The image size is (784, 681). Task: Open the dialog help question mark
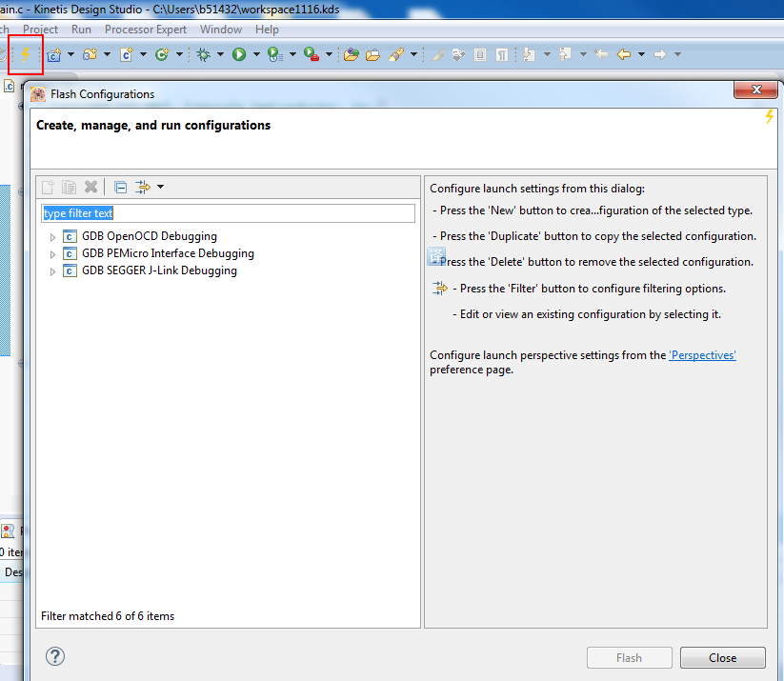[x=55, y=656]
